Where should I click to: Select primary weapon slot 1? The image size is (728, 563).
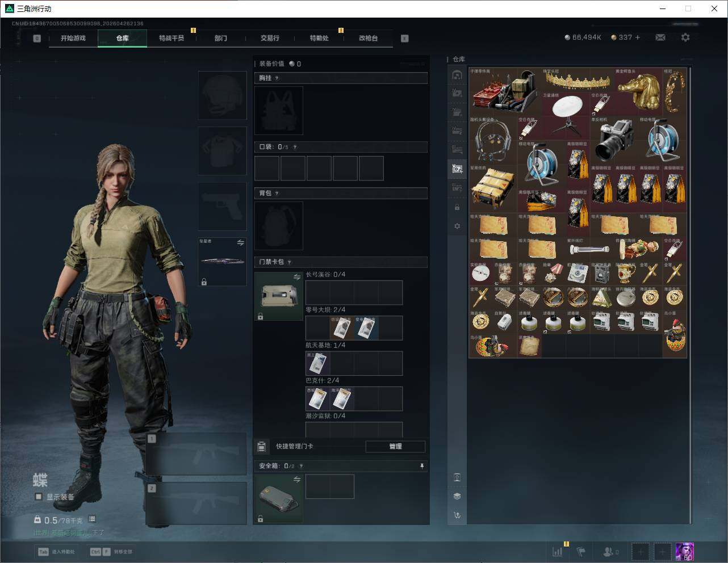(x=196, y=454)
